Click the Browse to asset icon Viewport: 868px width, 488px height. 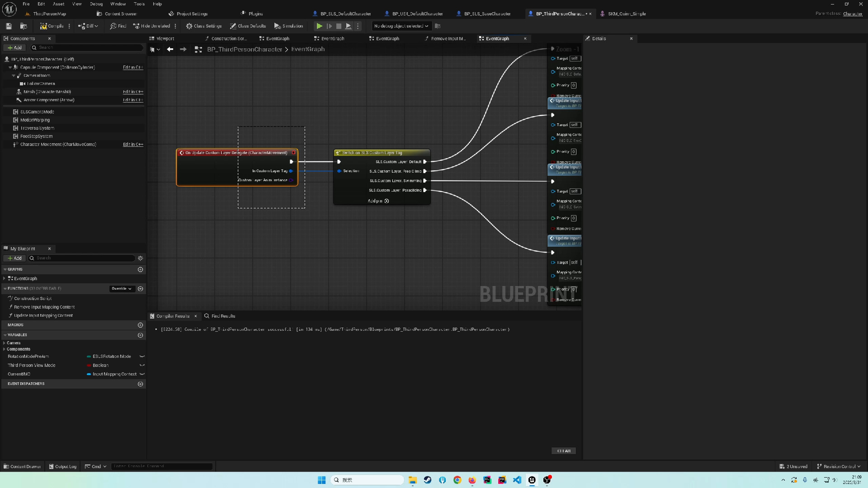point(24,26)
